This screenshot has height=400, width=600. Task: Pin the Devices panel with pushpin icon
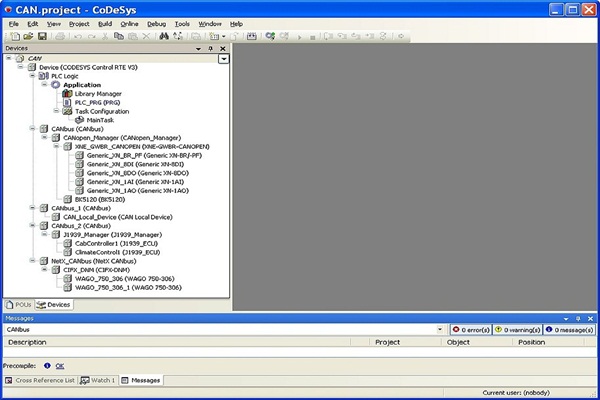click(x=210, y=48)
